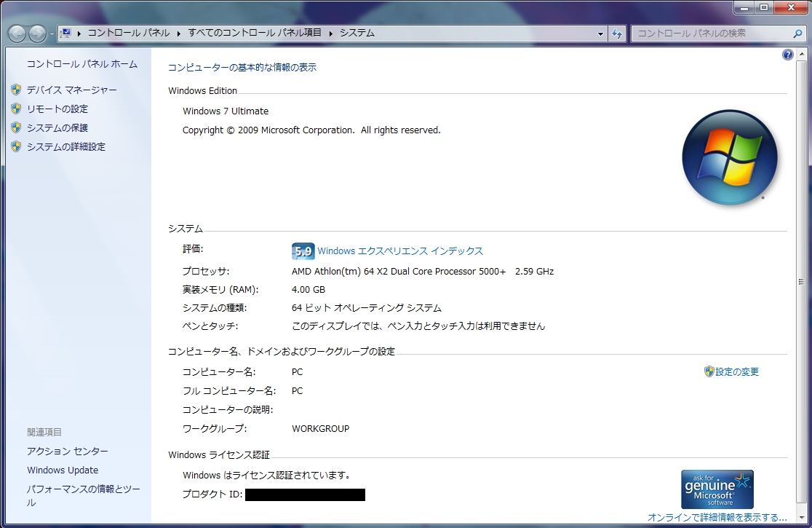Viewport: 812px width, 528px height.
Task: Click the Back navigation arrow button
Action: pyautogui.click(x=17, y=34)
